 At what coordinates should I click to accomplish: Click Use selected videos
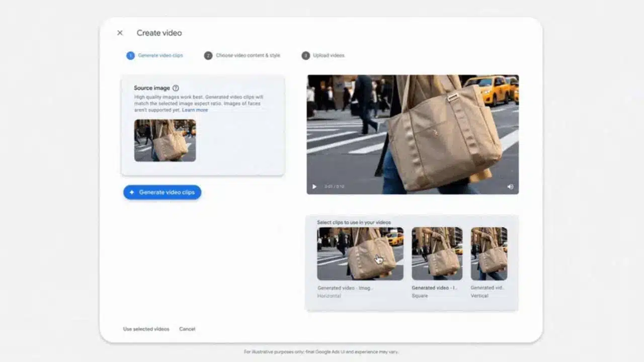coord(145,329)
